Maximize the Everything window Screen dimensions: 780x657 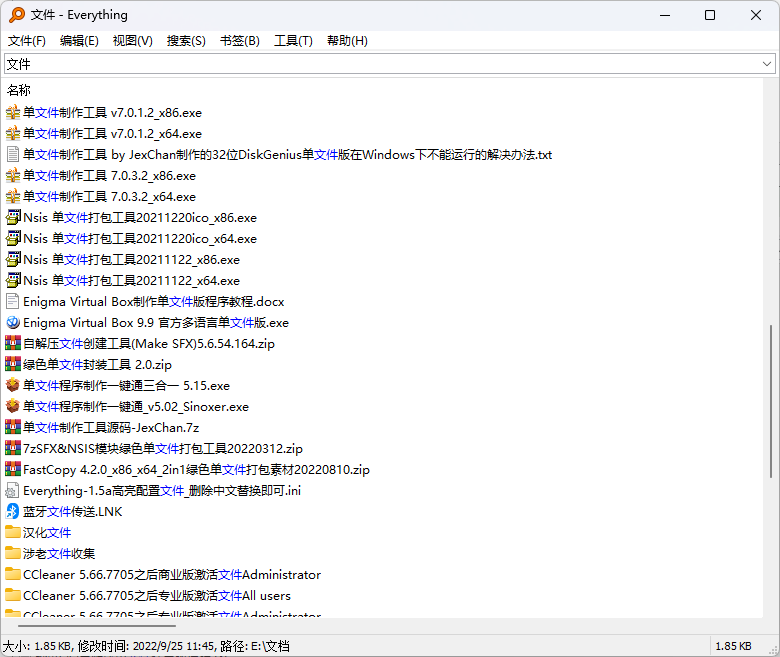click(710, 15)
